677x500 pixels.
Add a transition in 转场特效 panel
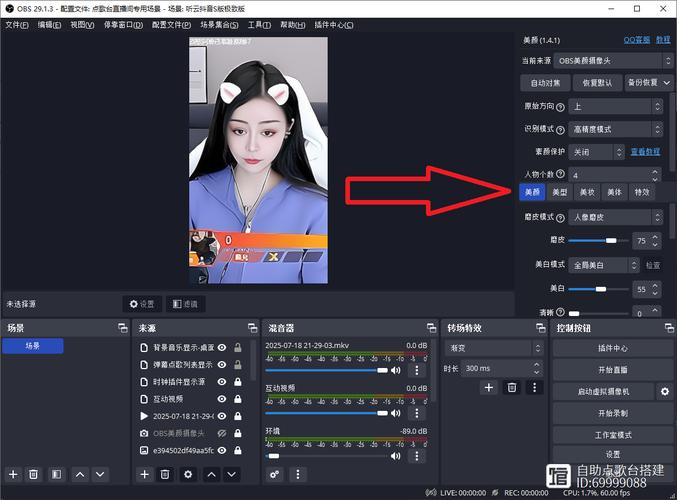coord(489,387)
